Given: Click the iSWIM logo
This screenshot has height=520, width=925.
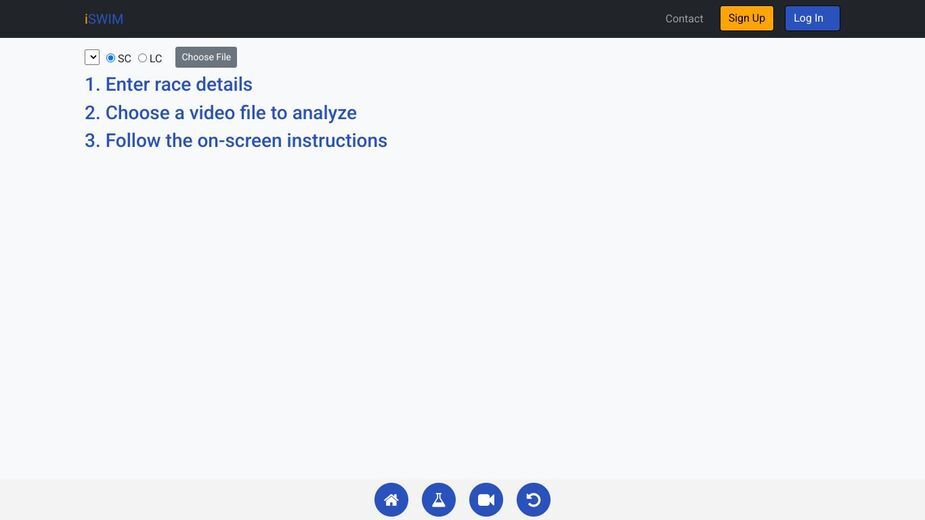Looking at the screenshot, I should [x=104, y=19].
